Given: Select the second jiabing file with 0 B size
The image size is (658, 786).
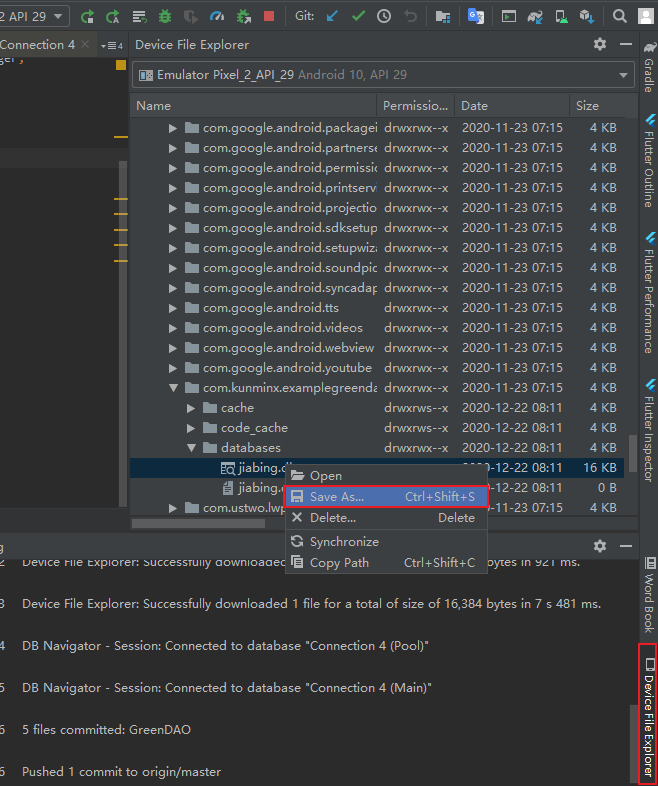Looking at the screenshot, I should (x=377, y=488).
